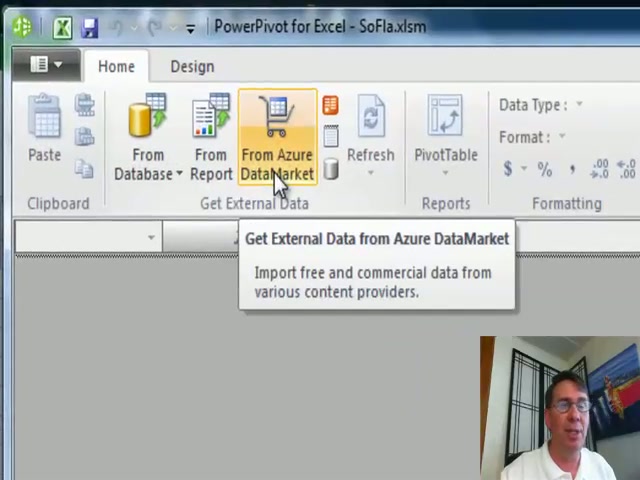640x480 pixels.
Task: Click the Decrease Decimal icon
Action: pyautogui.click(x=626, y=169)
